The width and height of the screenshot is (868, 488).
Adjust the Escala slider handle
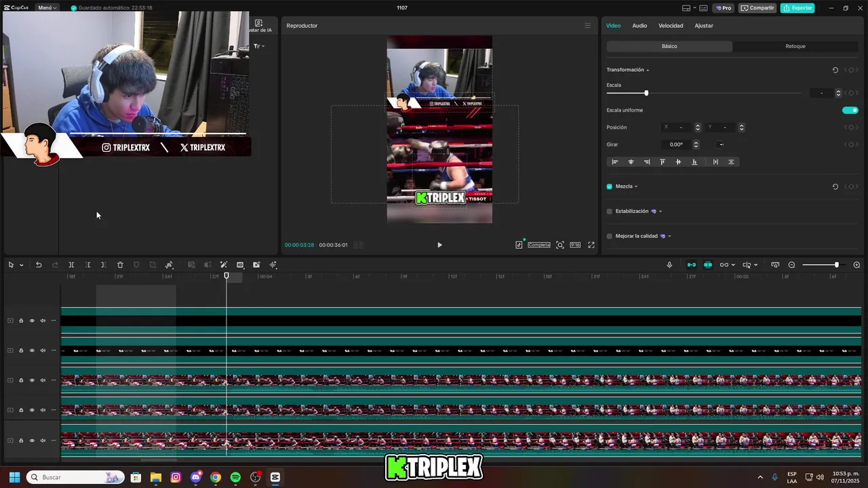coord(646,93)
